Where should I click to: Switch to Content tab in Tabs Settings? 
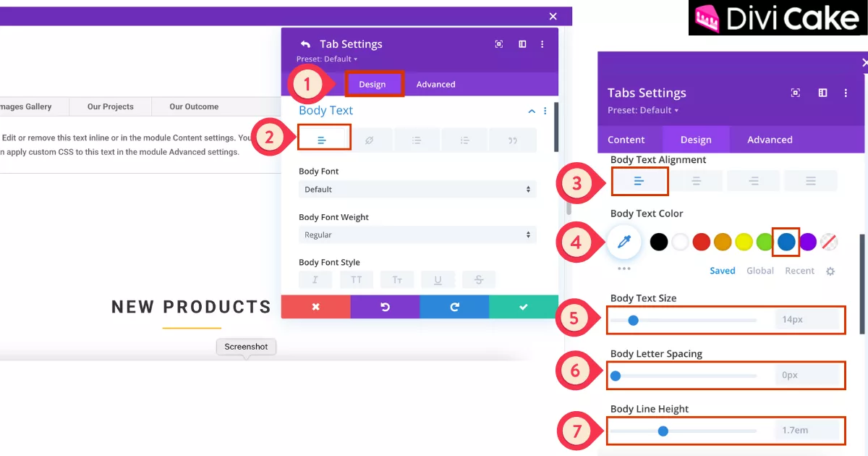coord(626,140)
